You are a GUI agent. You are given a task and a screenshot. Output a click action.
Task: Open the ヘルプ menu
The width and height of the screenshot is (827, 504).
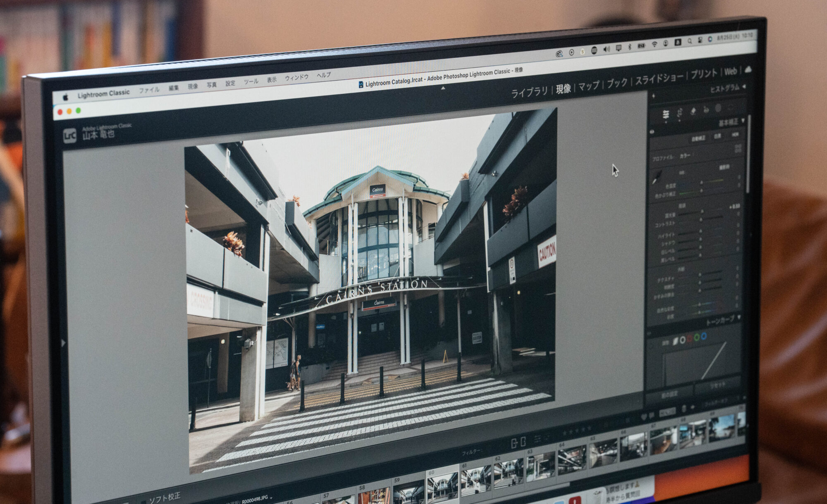(324, 75)
